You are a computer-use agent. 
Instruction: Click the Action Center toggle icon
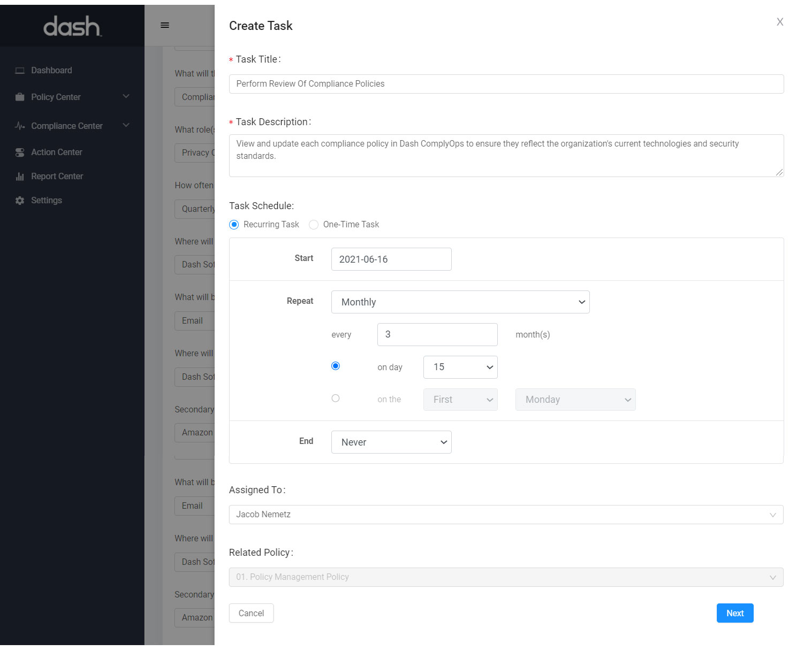click(20, 152)
